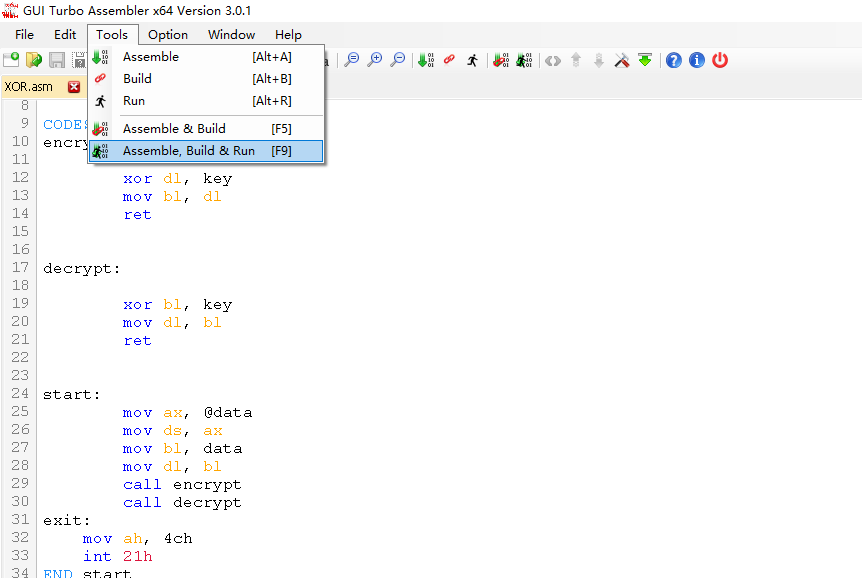This screenshot has height=578, width=862.
Task: Choose Build [Alt+B] from the Tools menu
Action: click(x=206, y=79)
